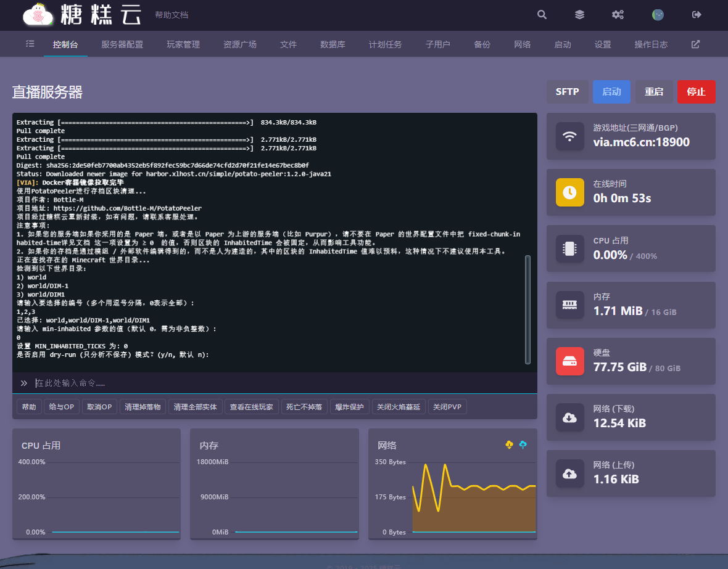Click the 帮助文档 link

(172, 15)
